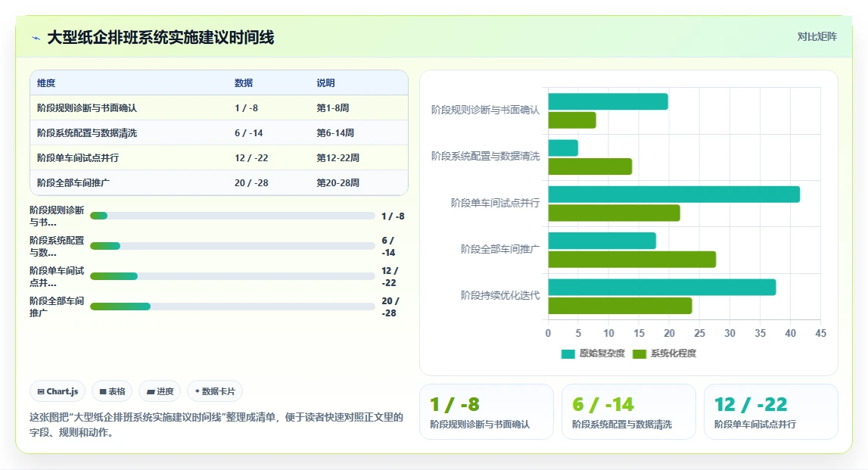Select the Chart.js tag chip
This screenshot has width=868, height=470.
click(58, 391)
